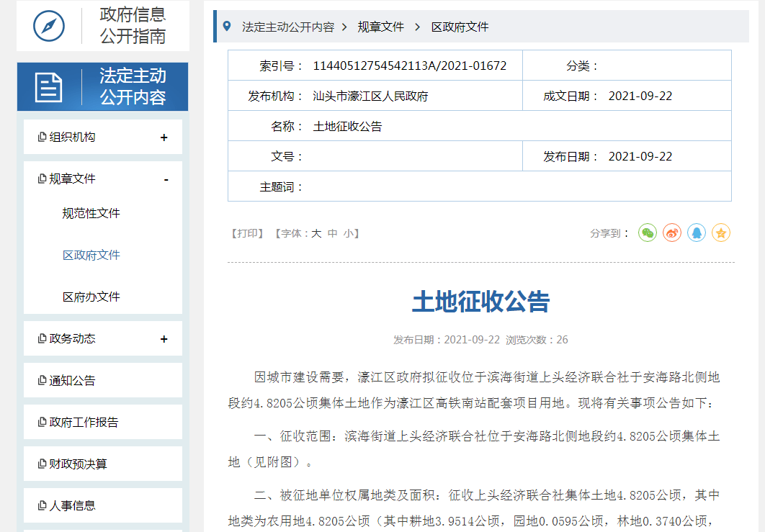Open 人事信息 sidebar item
Image resolution: width=765 pixels, height=532 pixels.
pos(72,505)
